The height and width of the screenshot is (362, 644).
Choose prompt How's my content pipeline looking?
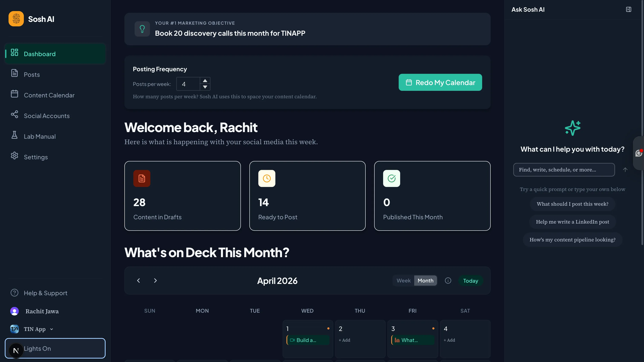[572, 240]
